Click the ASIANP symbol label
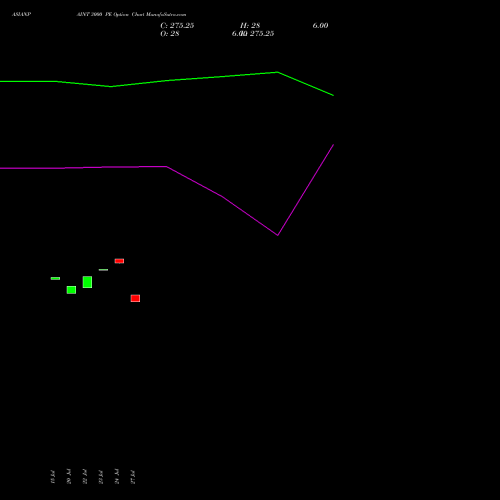The image size is (500, 500). click(x=21, y=15)
